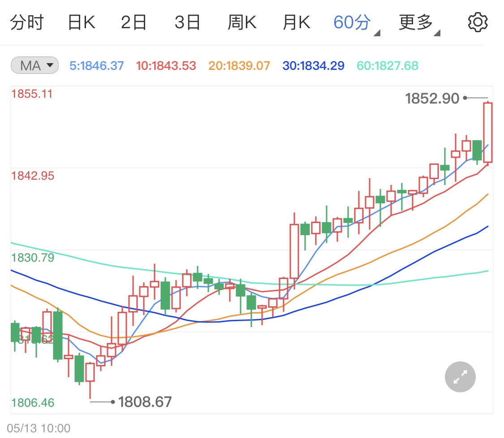Click the low price label 1808.67

tap(145, 402)
